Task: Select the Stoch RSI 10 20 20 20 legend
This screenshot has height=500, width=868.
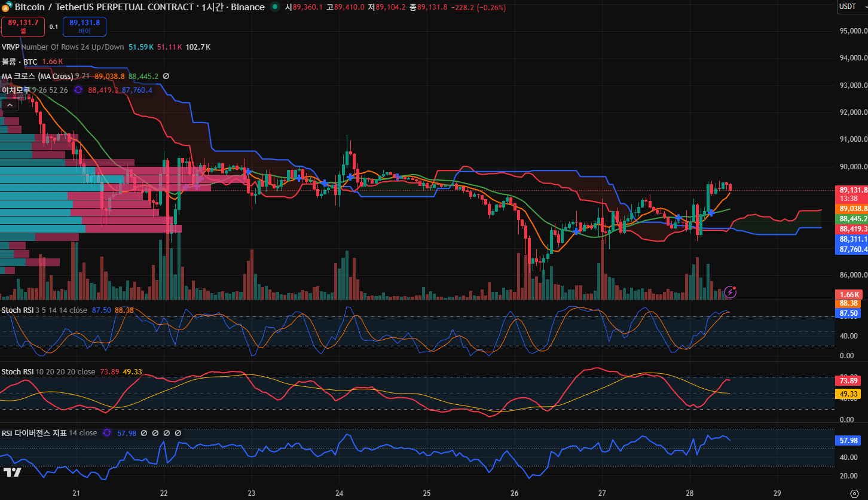Action: pyautogui.click(x=18, y=372)
